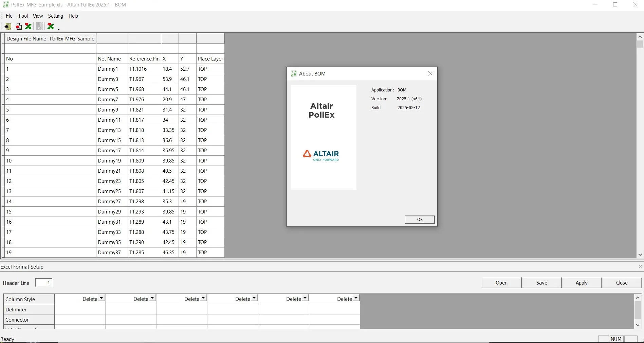Select the Dummy19 cell

(x=112, y=161)
